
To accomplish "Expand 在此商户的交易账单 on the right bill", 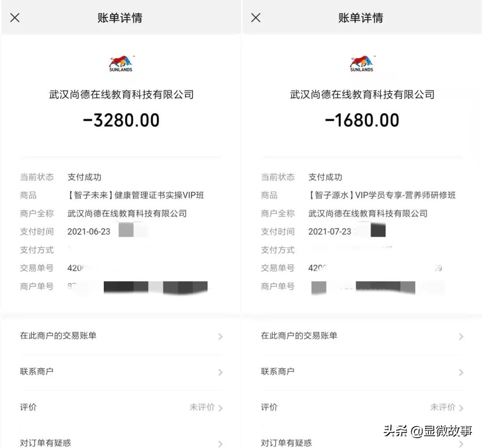I will pos(361,336).
